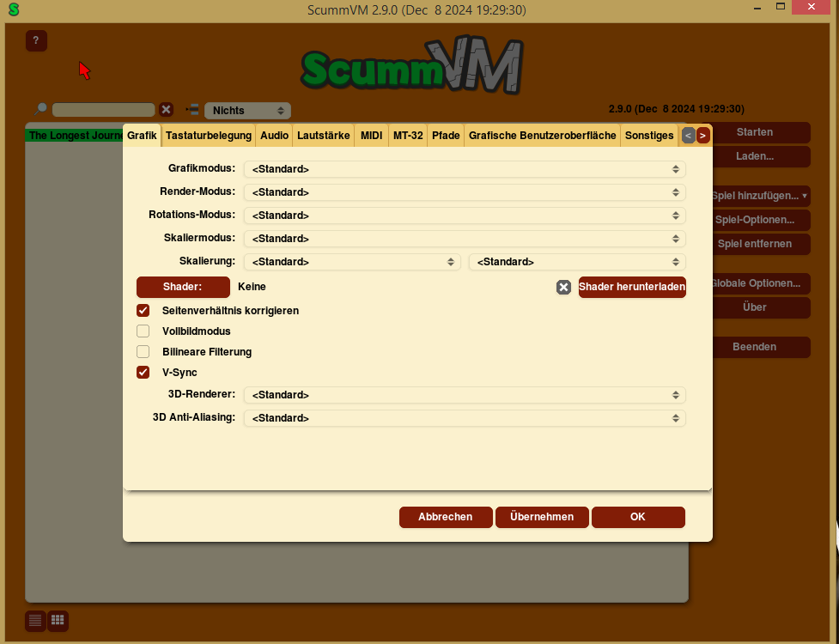Screen dimensions: 839x644
Task: Open the Skaliermodus dropdown
Action: (465, 239)
